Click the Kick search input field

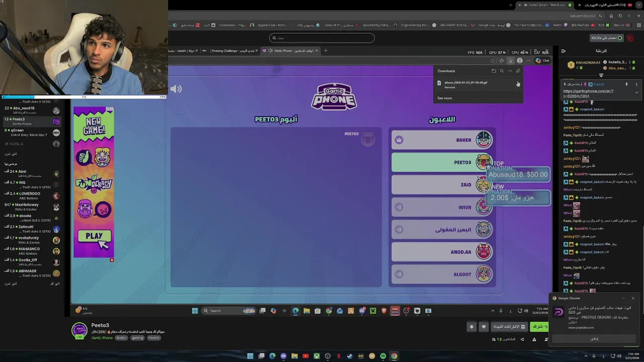[322, 38]
